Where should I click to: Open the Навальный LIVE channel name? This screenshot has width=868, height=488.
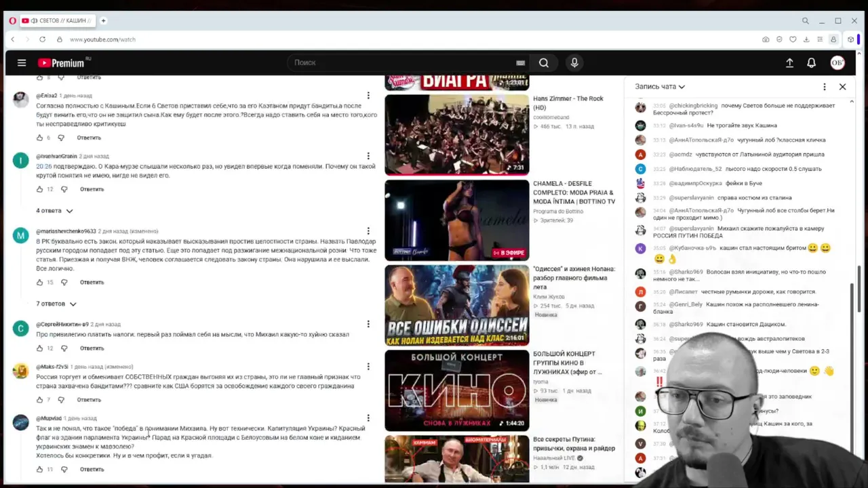(553, 458)
